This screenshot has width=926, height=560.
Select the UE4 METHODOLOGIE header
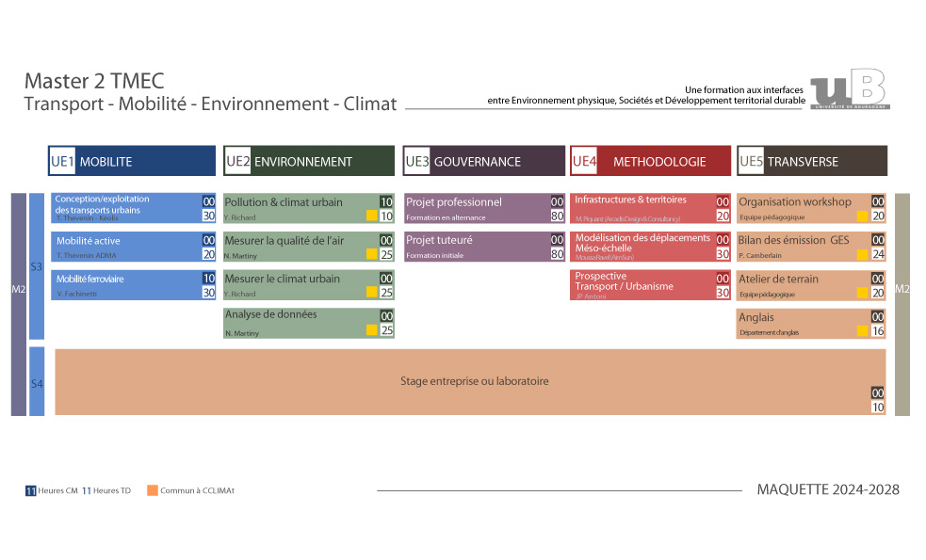click(x=650, y=161)
